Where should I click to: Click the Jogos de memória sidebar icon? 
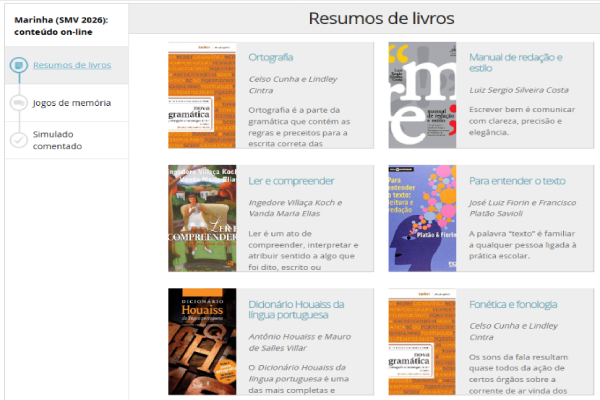[x=19, y=103]
